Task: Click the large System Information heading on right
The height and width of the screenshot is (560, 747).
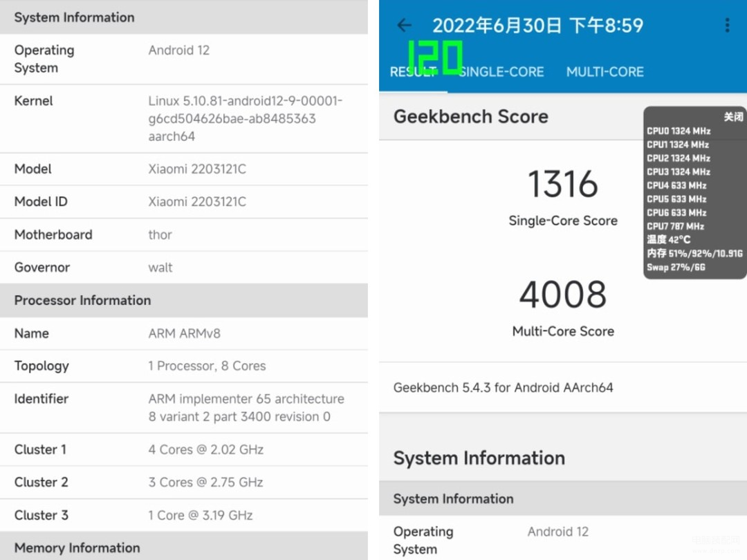Action: point(479,458)
